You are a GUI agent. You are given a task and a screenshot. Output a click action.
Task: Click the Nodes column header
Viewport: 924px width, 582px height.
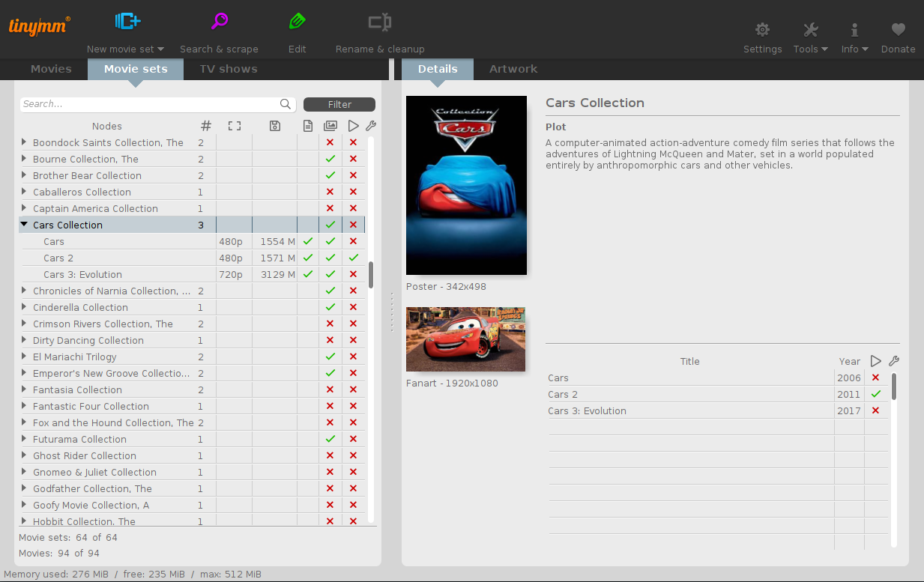[x=107, y=126]
